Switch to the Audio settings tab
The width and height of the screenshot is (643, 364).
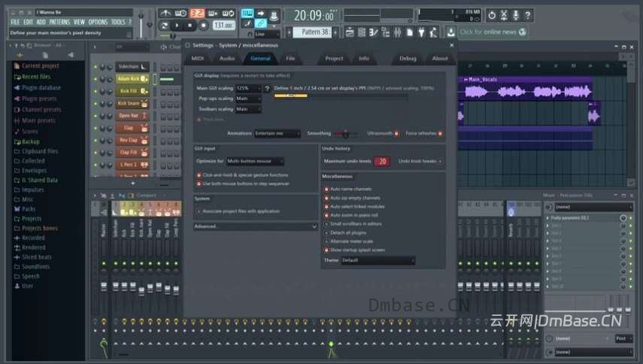tap(227, 58)
